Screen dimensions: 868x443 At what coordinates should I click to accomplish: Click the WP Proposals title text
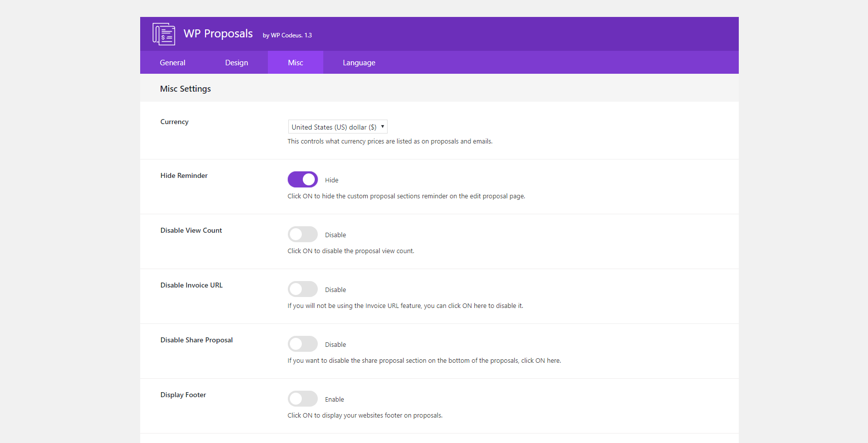(218, 33)
